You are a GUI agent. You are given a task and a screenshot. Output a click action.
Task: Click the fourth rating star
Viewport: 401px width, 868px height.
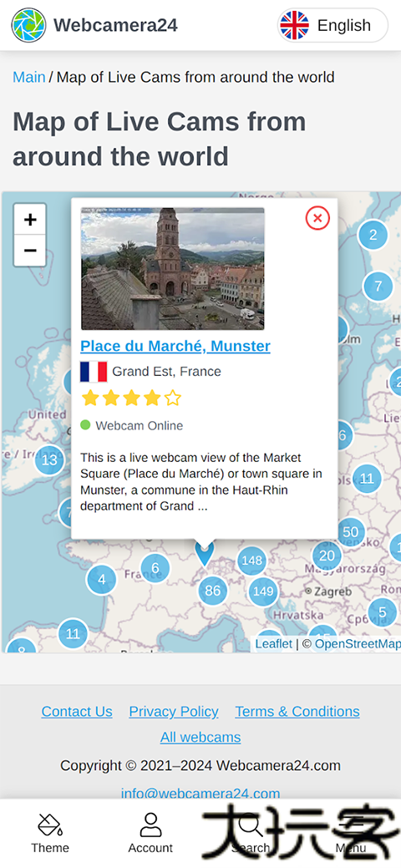pyautogui.click(x=152, y=398)
